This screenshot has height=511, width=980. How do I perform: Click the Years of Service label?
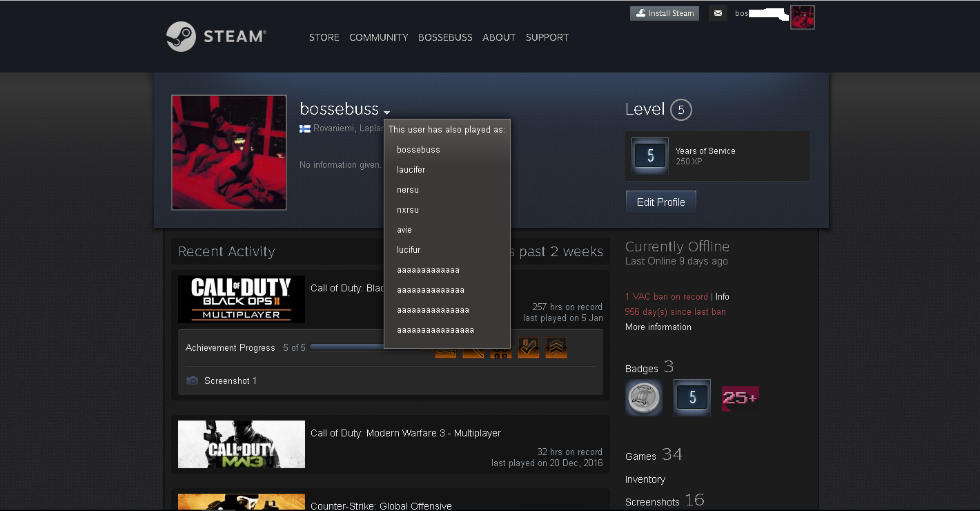[705, 151]
